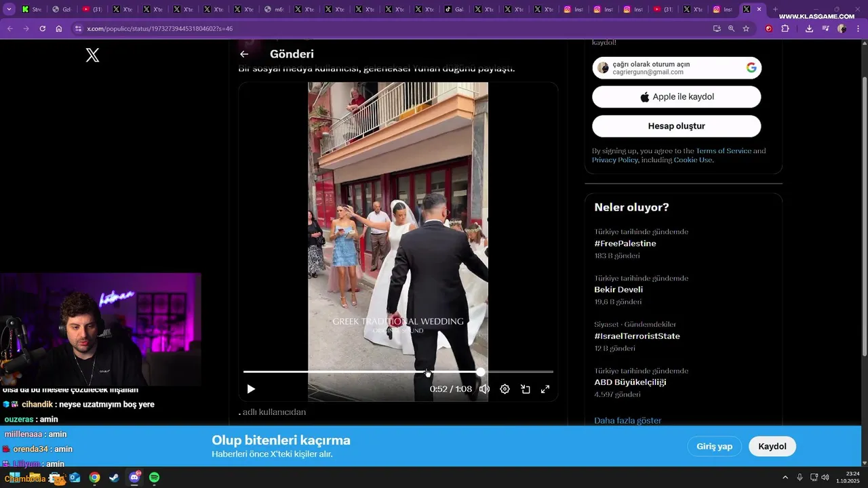The height and width of the screenshot is (488, 868).
Task: Click the taskbar volume icon
Action: pyautogui.click(x=825, y=477)
